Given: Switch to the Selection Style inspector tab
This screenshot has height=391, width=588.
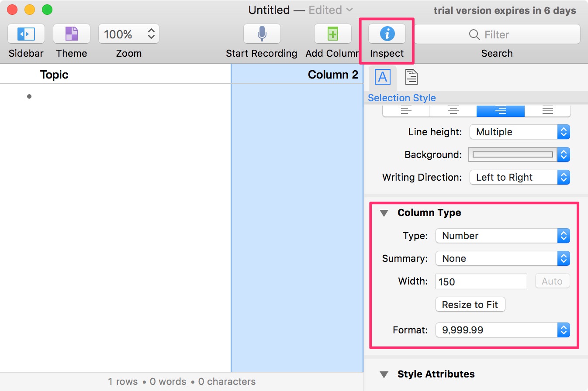Looking at the screenshot, I should [382, 77].
